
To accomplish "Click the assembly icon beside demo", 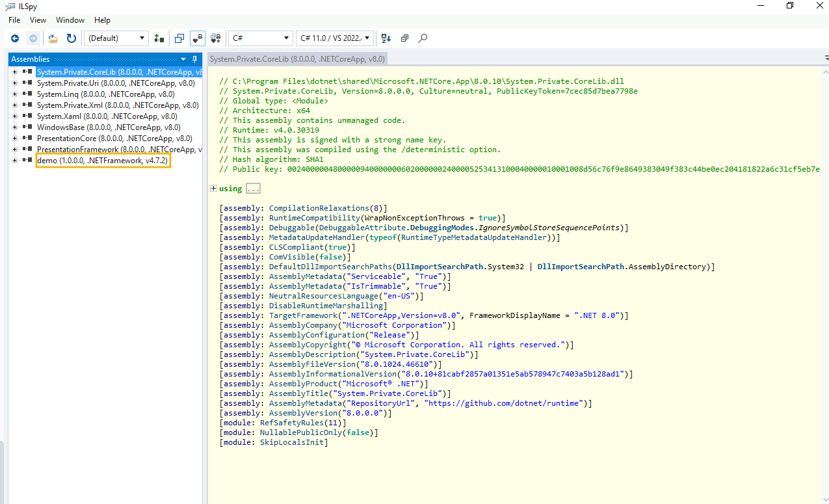I will click(28, 161).
